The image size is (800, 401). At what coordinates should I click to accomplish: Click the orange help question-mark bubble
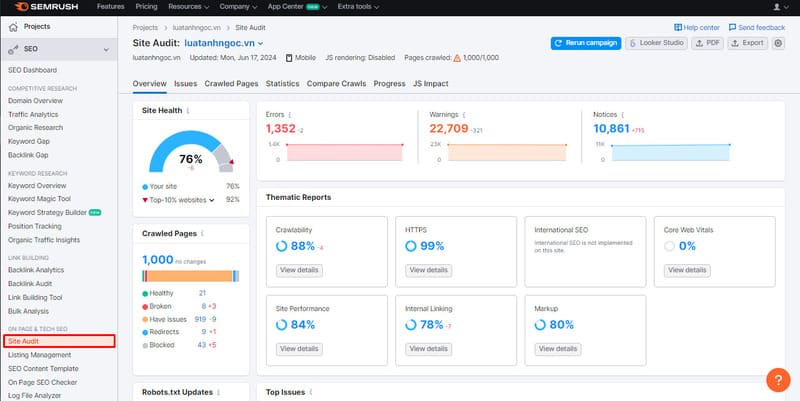click(x=777, y=380)
